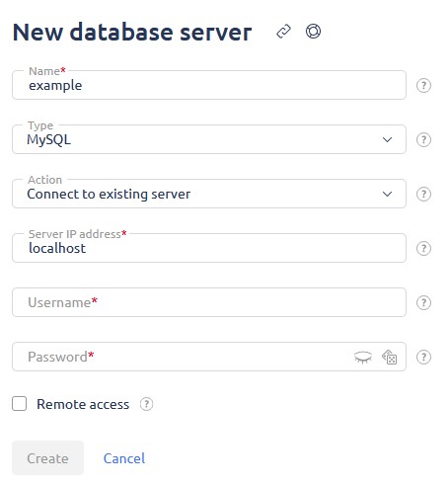Show help hint beside Remote access

tap(146, 404)
